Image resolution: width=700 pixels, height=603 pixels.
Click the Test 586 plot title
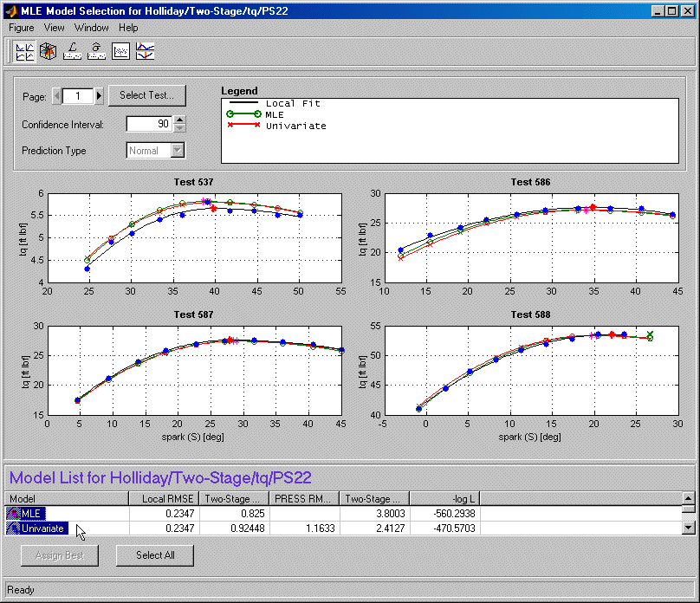(x=531, y=182)
